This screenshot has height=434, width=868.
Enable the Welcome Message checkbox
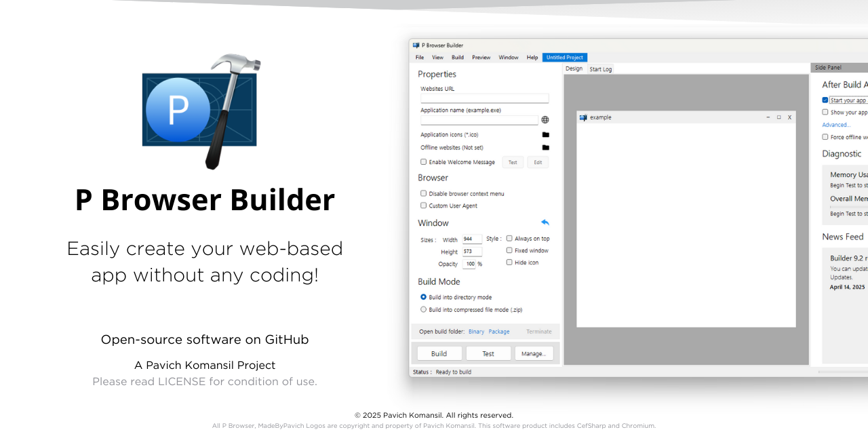pos(423,161)
